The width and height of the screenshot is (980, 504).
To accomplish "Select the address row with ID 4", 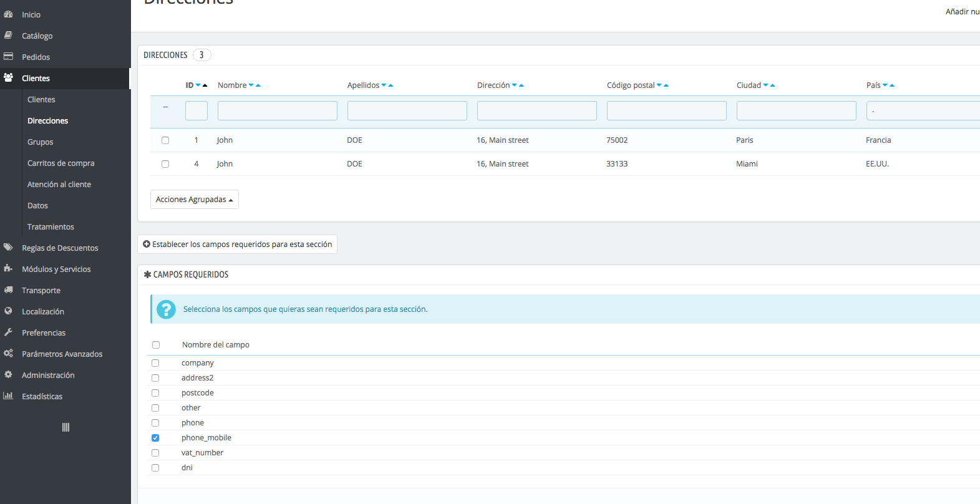I will coord(165,164).
